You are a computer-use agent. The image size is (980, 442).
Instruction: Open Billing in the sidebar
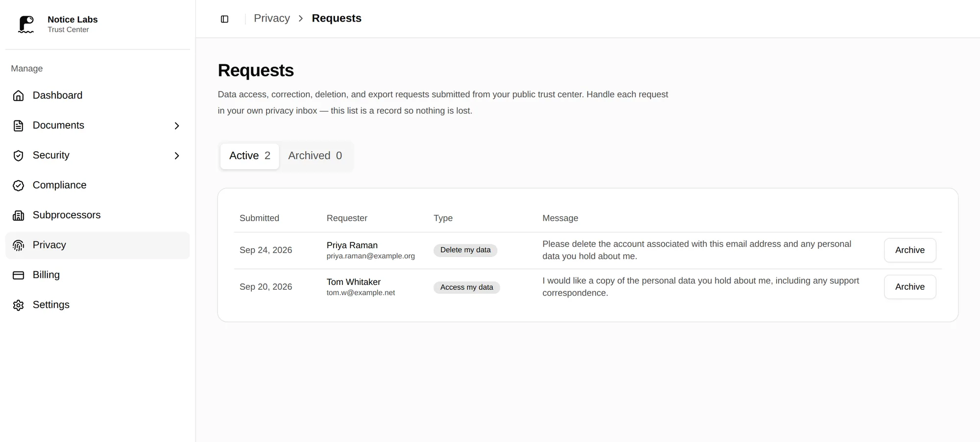[98, 275]
